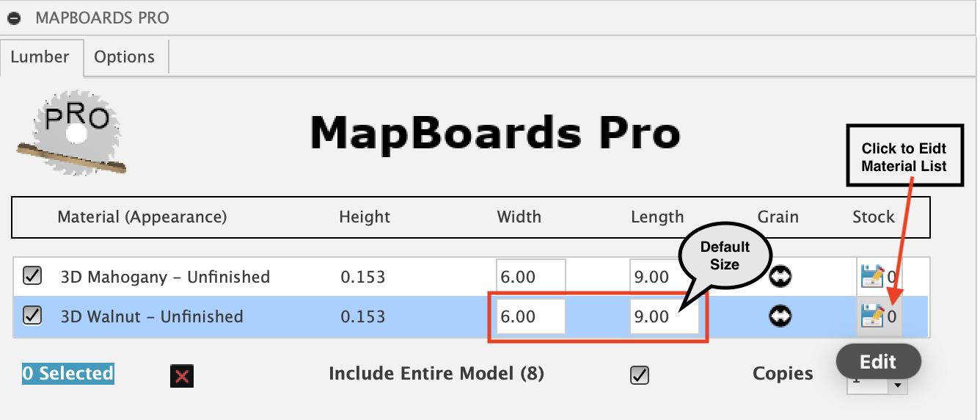Open the Options tab
980x420 pixels.
tap(125, 57)
